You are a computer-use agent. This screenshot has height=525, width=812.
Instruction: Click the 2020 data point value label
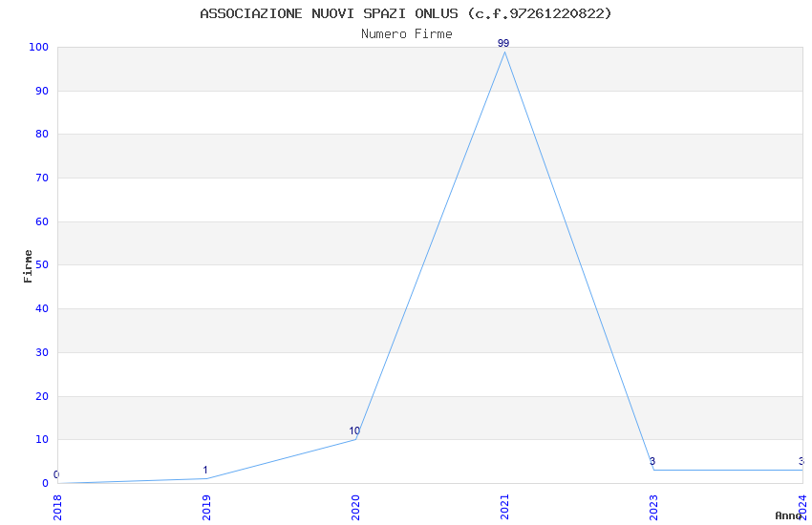pyautogui.click(x=354, y=430)
